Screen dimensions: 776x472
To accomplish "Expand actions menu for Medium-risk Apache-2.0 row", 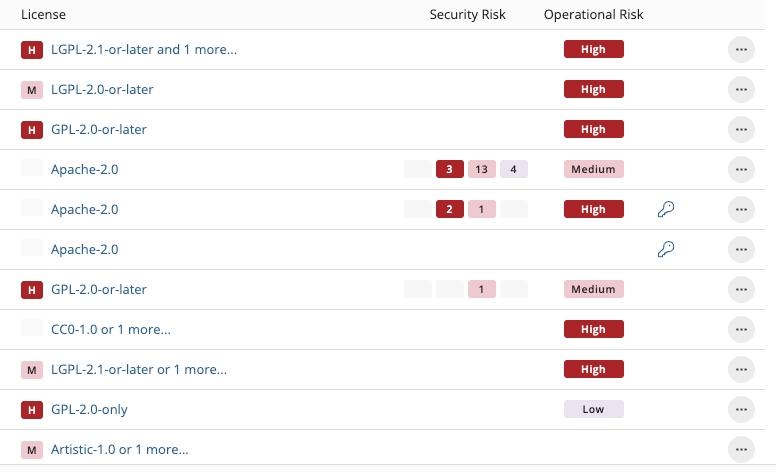I will pyautogui.click(x=741, y=169).
